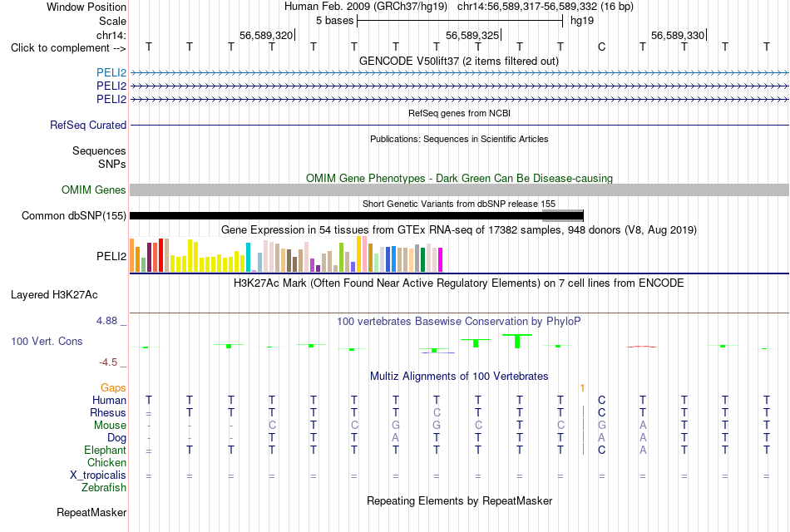This screenshot has height=532, width=790.
Task: Open the GTEx Gene Expression track title
Action: pyautogui.click(x=459, y=230)
